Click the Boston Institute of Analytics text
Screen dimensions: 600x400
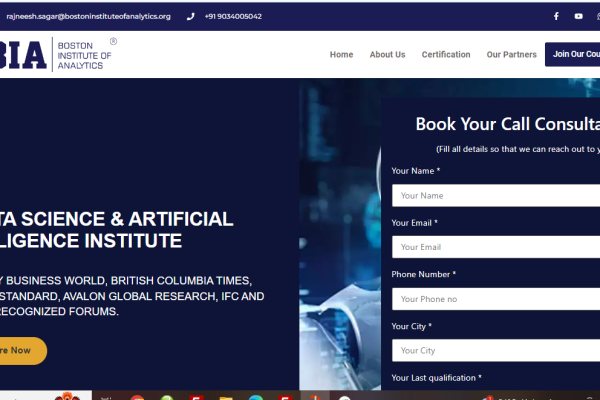[x=85, y=56]
